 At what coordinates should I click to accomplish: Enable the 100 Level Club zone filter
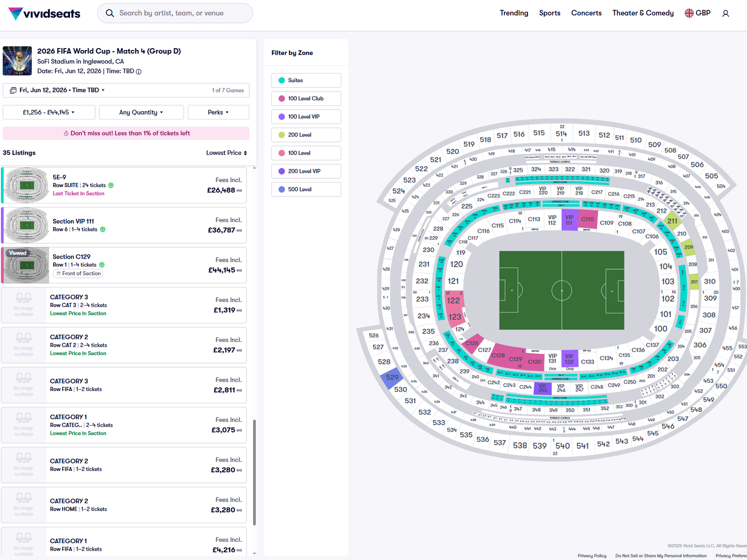coord(306,98)
